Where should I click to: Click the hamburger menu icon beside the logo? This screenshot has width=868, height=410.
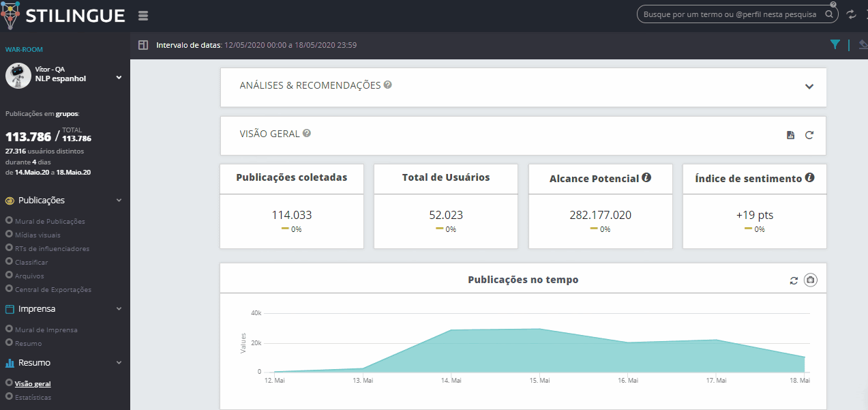(x=143, y=16)
